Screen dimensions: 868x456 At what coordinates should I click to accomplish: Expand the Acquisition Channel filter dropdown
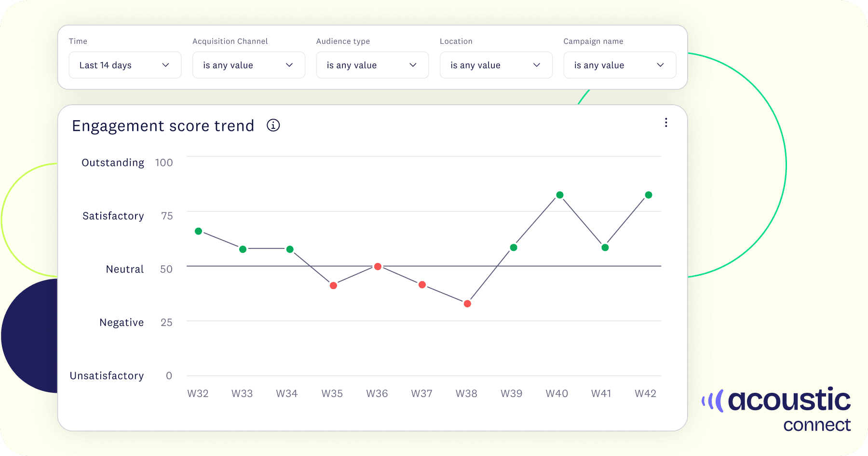point(248,65)
